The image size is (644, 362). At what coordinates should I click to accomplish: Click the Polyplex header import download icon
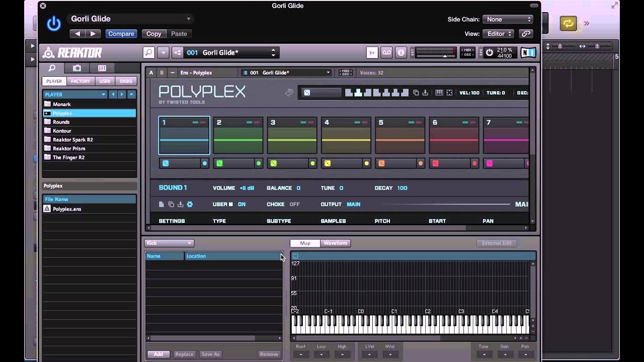[425, 93]
